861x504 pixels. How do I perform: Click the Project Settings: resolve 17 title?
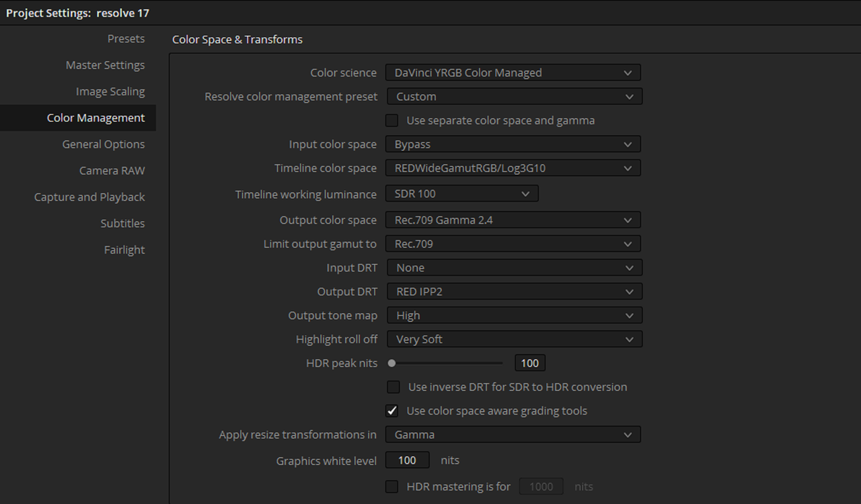[x=77, y=13]
